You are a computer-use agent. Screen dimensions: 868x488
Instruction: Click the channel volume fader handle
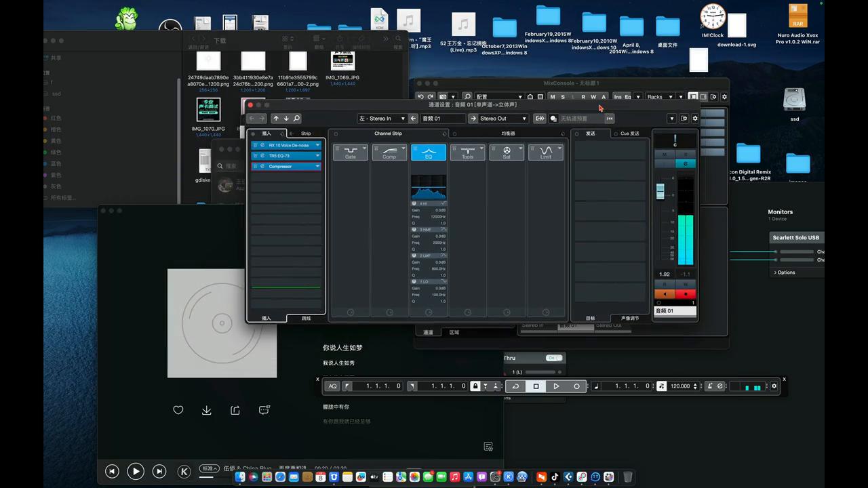pyautogui.click(x=660, y=192)
